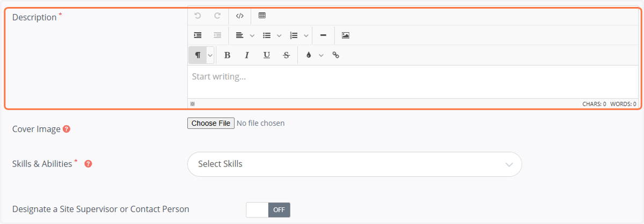Click the CHARS: 0 counter
Image resolution: width=644 pixels, height=224 pixels.
pos(594,104)
